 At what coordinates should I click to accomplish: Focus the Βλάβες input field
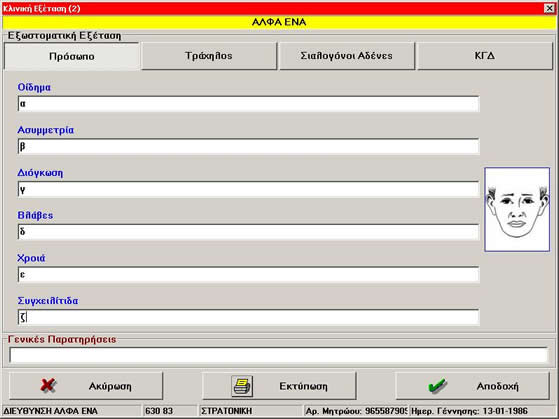[x=248, y=232]
